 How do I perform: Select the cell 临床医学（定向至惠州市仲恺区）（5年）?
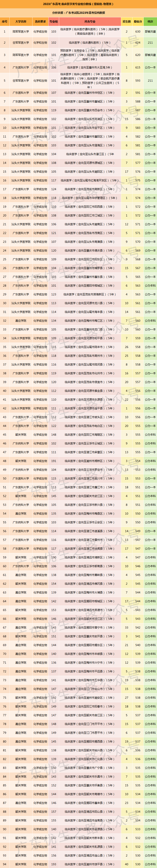coord(90,93)
